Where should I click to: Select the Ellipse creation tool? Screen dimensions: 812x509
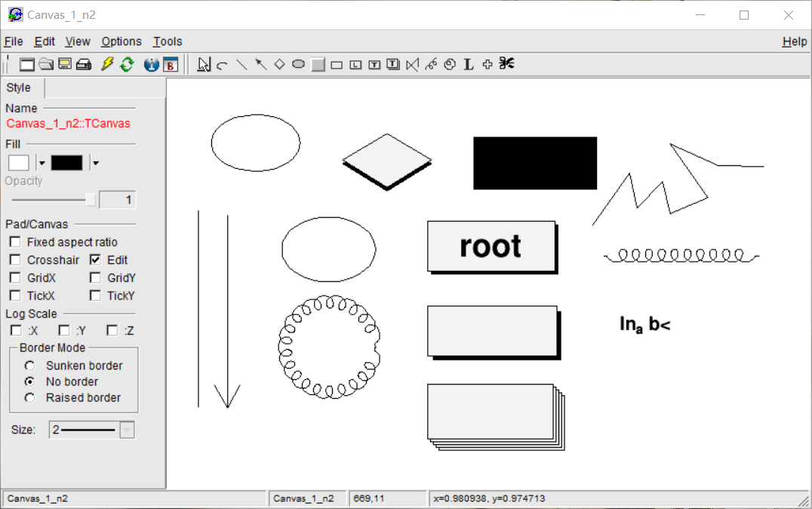tap(298, 65)
